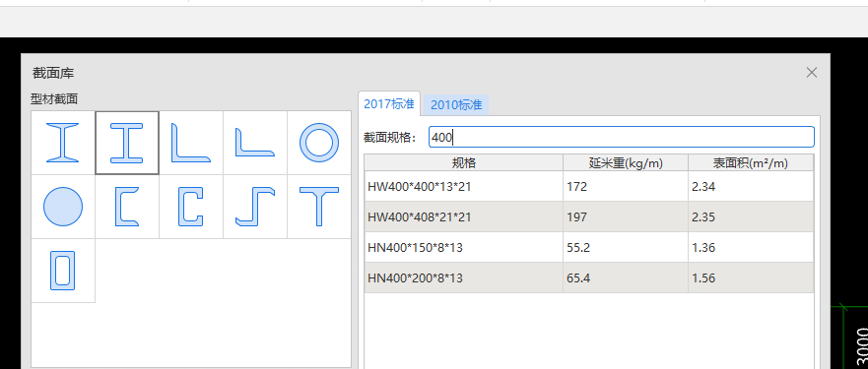Close the 截面库 dialog
The height and width of the screenshot is (369, 868).
click(x=812, y=73)
